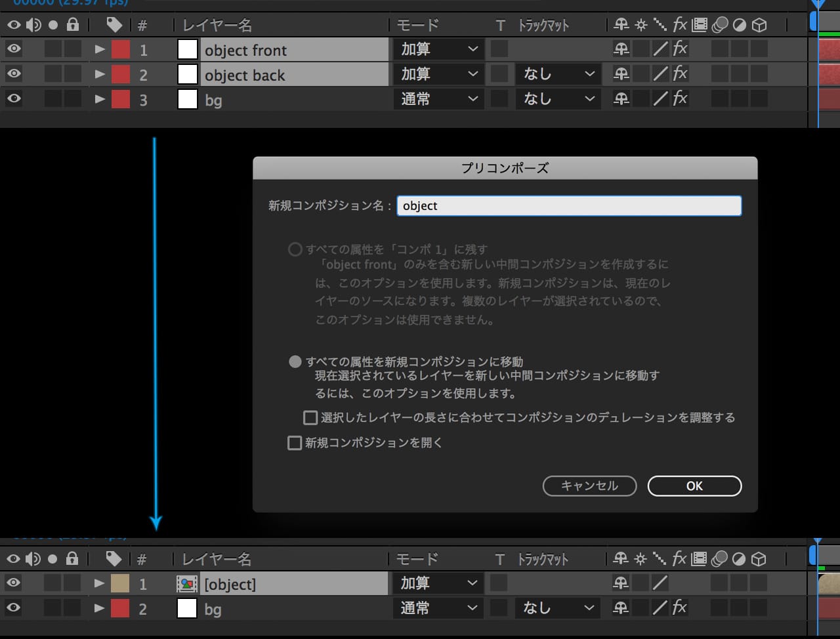Viewport: 840px width, 639px height.
Task: Check the open new composition checkbox
Action: 295,443
